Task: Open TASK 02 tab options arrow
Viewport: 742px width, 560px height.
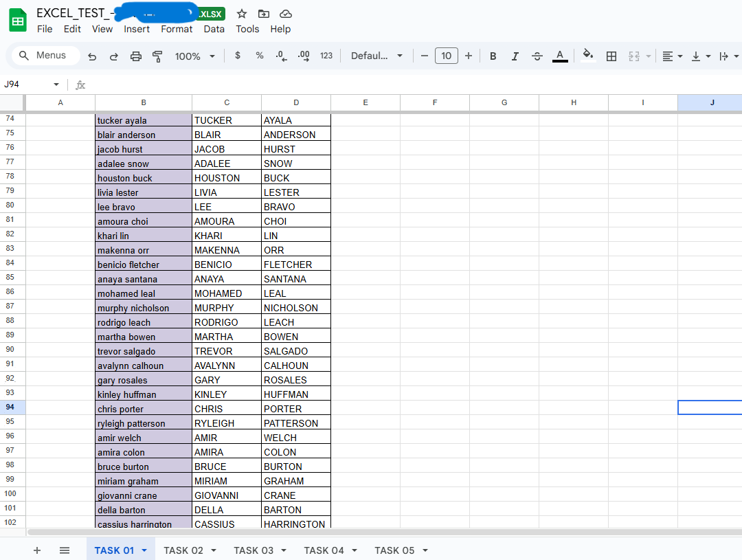Action: [x=214, y=550]
